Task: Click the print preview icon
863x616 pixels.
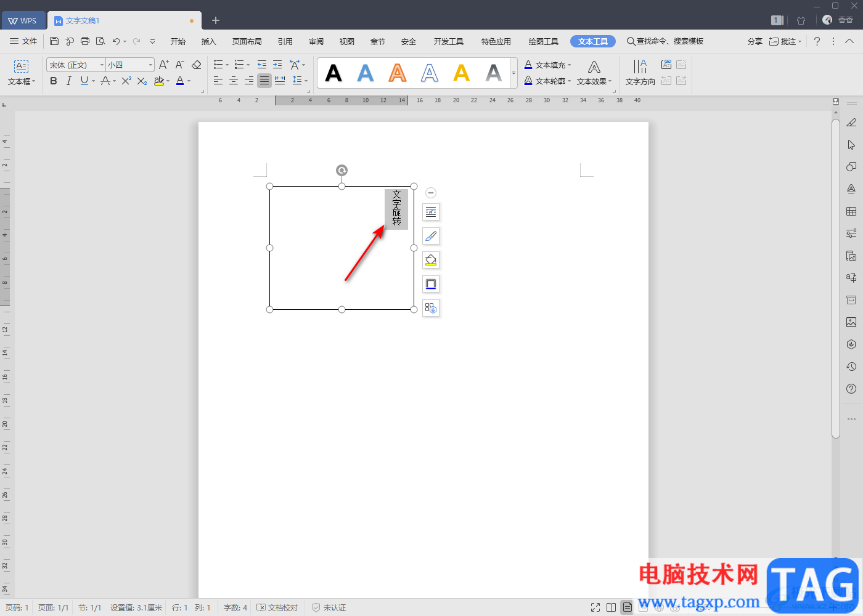Action: (x=100, y=41)
